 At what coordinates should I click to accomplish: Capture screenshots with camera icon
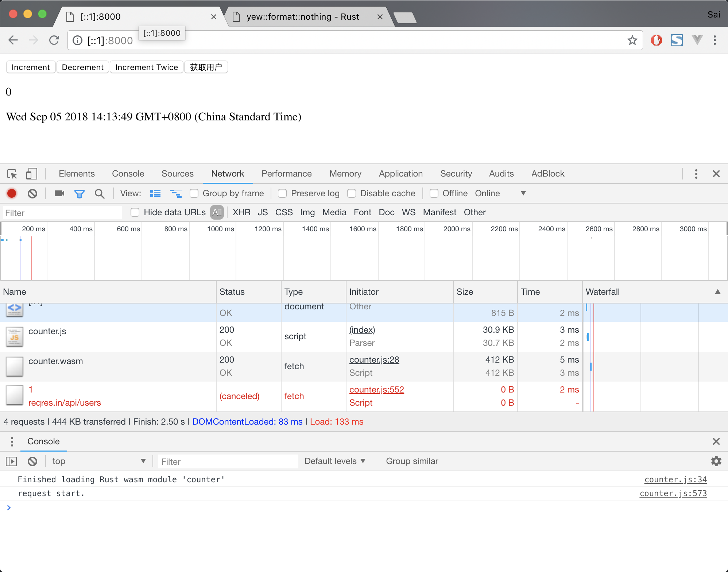[59, 193]
